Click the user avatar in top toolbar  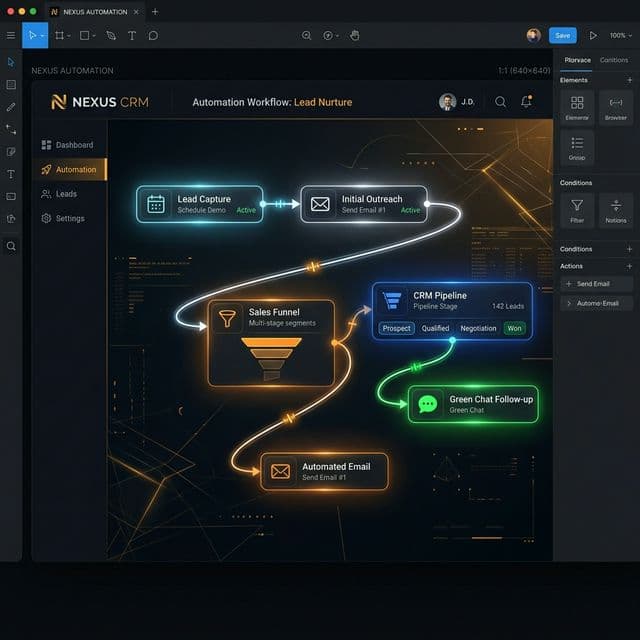(533, 36)
